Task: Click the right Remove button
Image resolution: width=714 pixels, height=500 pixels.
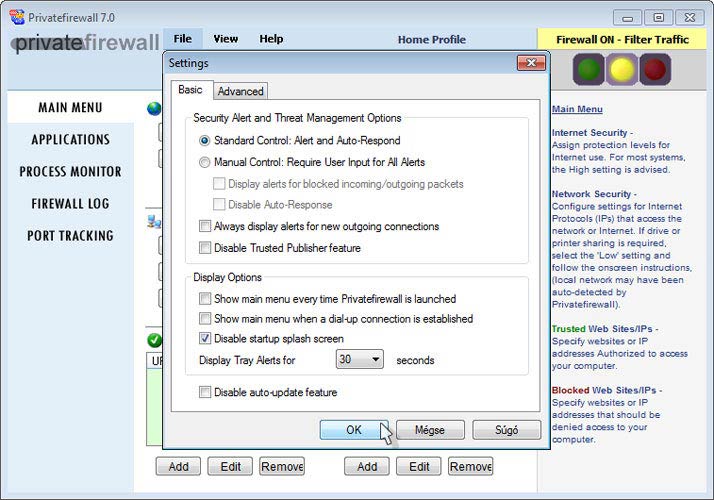Action: pos(471,466)
